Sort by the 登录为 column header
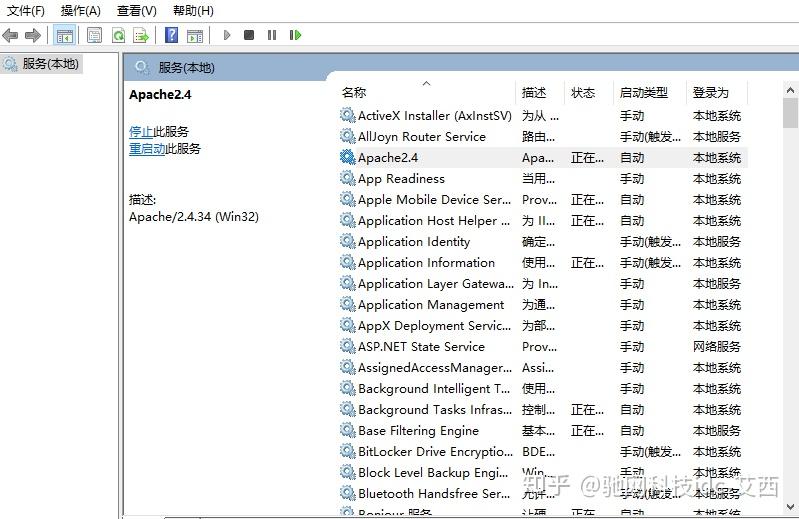Image resolution: width=799 pixels, height=519 pixels. [711, 93]
